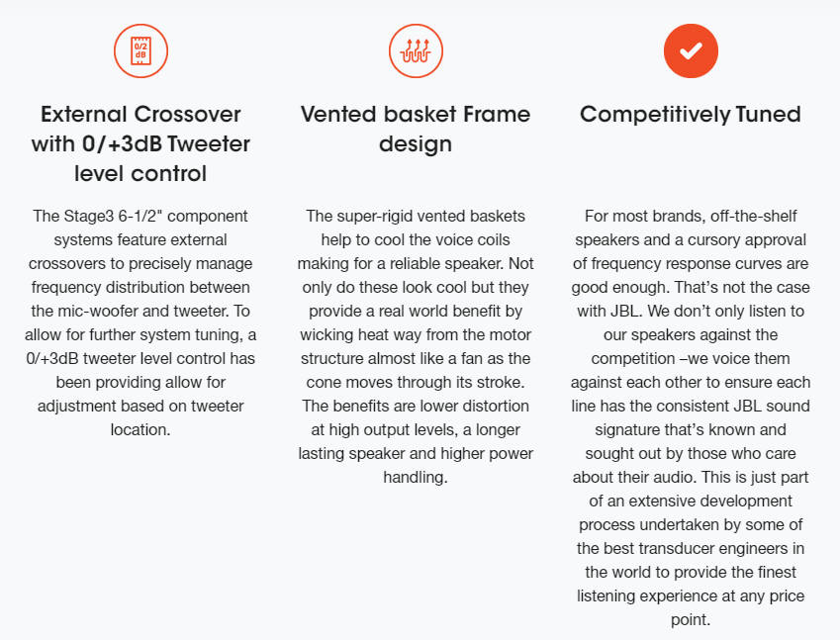Click the 'For most brands, off-the-shelf' text line
The image size is (840, 640).
(691, 216)
